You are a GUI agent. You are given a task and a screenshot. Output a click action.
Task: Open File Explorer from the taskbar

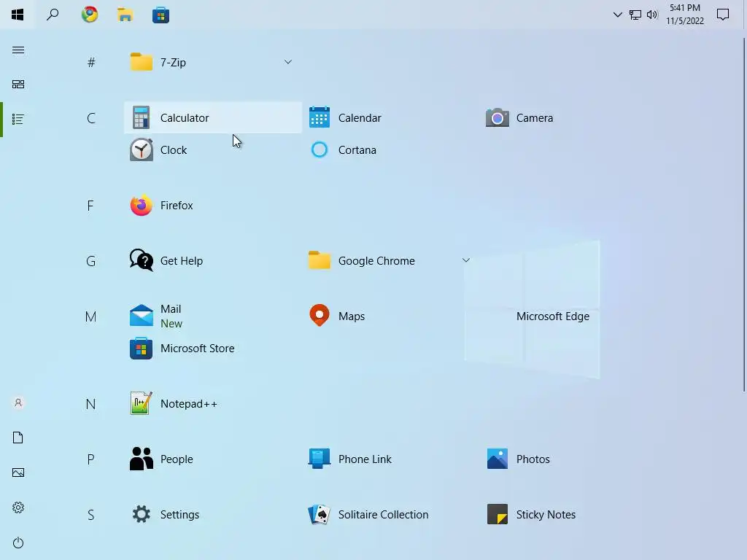click(x=125, y=15)
